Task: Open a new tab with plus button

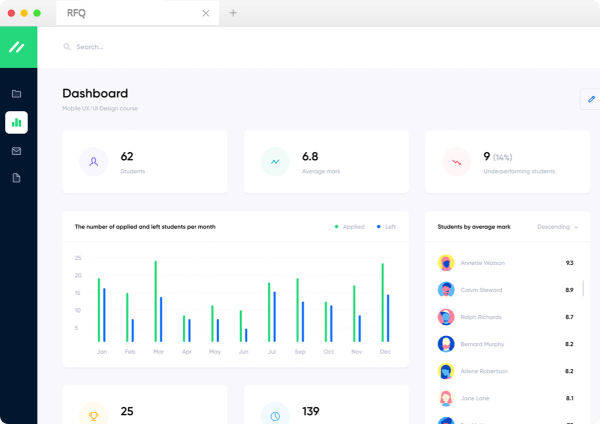Action: pyautogui.click(x=233, y=13)
